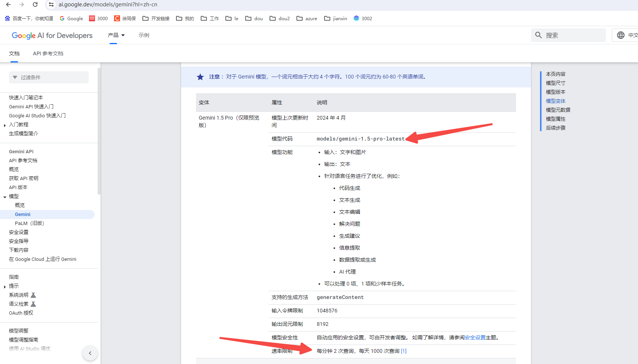Click the browser forward arrow

[x=22, y=4]
